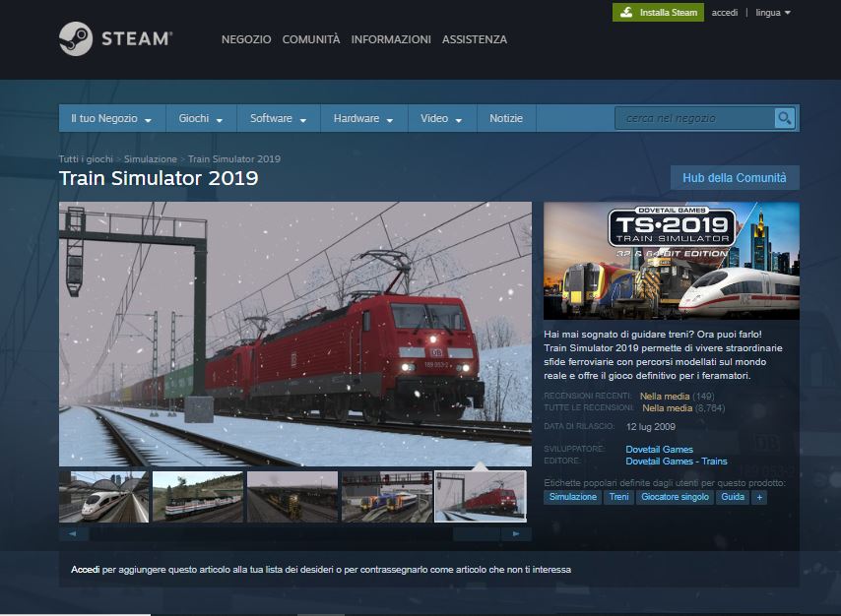Screen dimensions: 841x616
Task: Expand Il tuo Negozio dropdown
Action: click(x=111, y=118)
